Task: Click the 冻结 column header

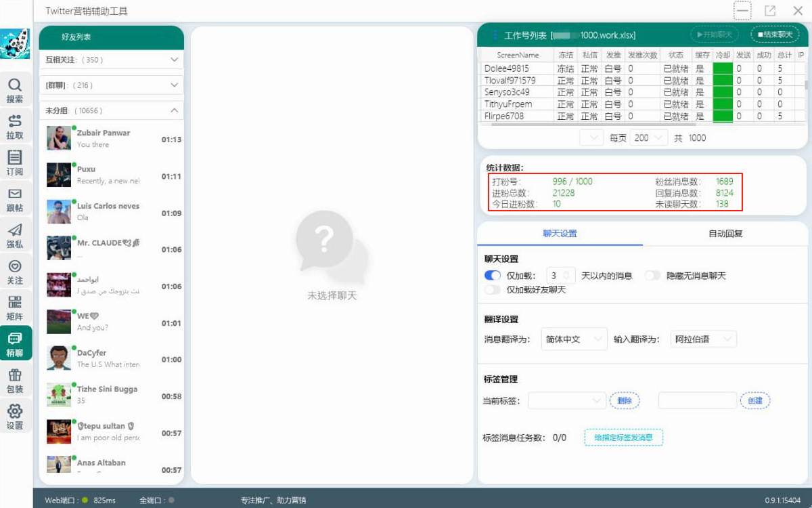Action: coord(566,55)
